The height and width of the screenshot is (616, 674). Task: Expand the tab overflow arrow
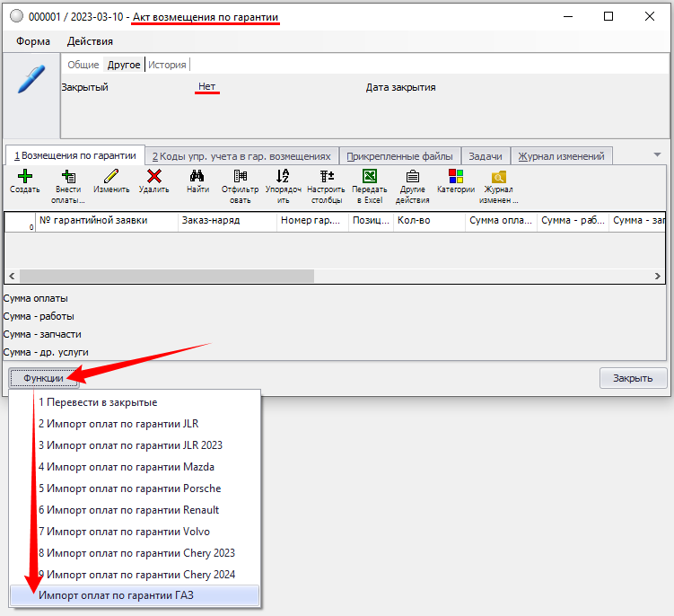pos(657,155)
